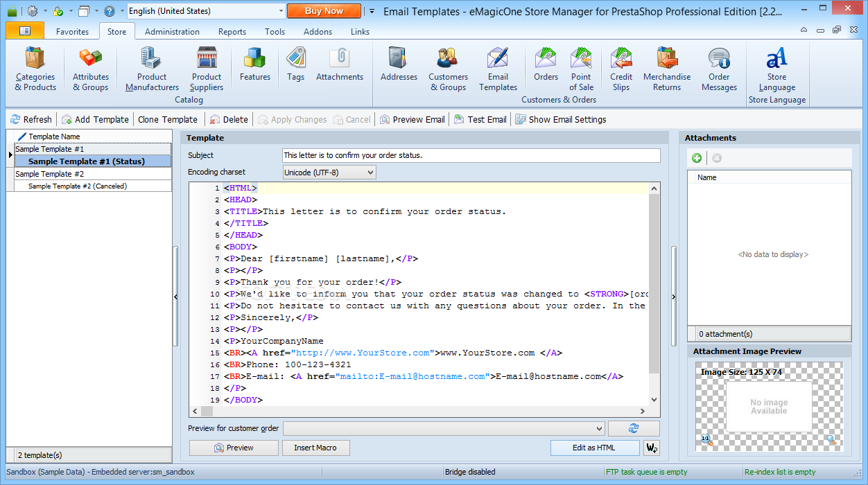The height and width of the screenshot is (485, 868).
Task: Open Email Templates ribbon item
Action: (x=498, y=69)
